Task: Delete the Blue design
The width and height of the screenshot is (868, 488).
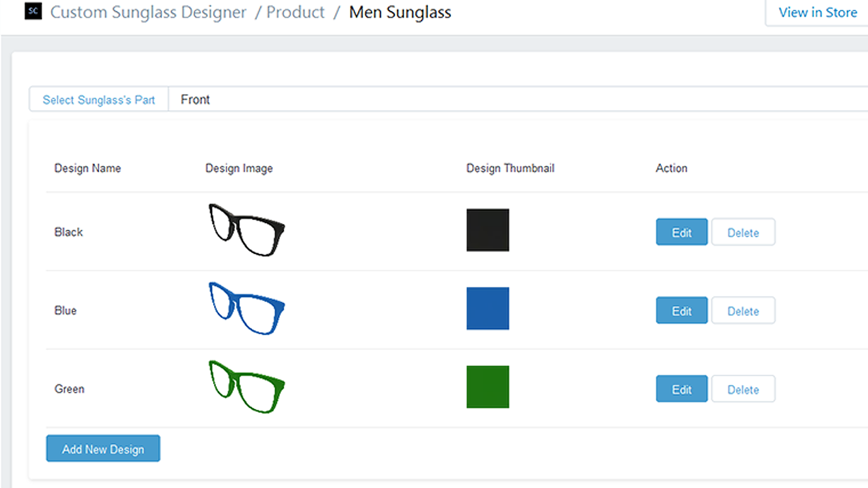Action: [x=743, y=310]
